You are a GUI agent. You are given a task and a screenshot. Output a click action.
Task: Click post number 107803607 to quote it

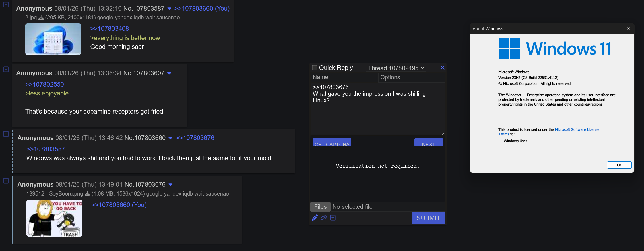pos(149,73)
